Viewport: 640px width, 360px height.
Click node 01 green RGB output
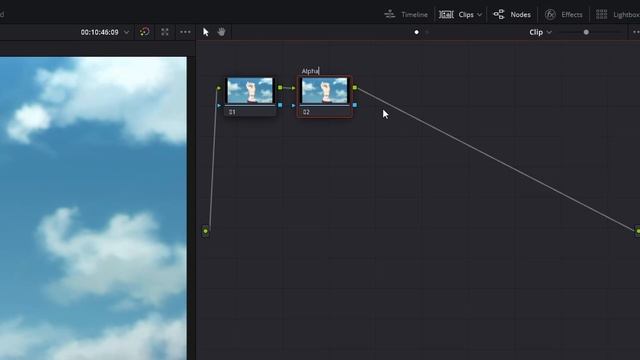(280, 87)
